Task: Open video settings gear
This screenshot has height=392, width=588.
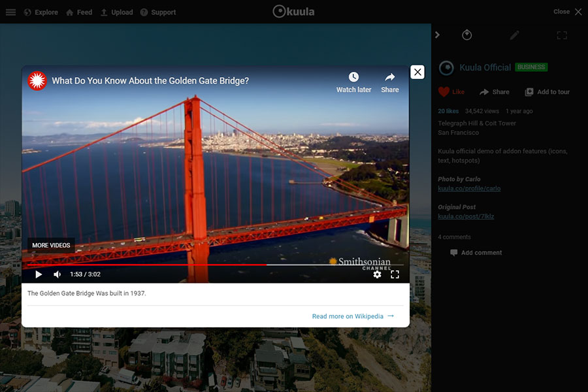Action: coord(377,274)
